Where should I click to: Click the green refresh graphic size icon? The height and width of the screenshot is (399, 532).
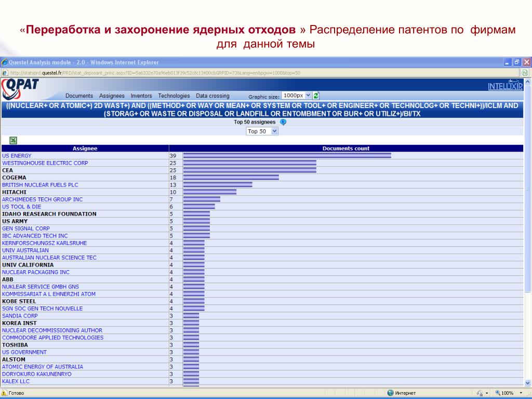coord(316,96)
